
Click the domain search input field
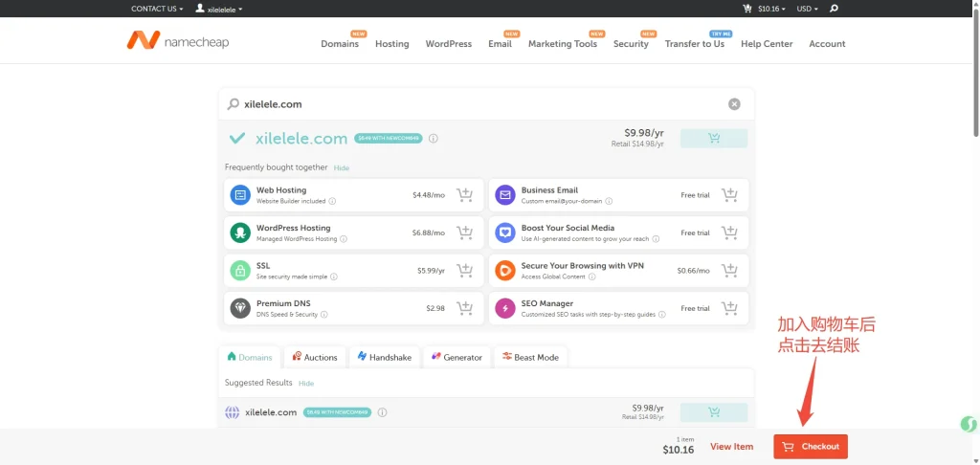click(x=486, y=104)
